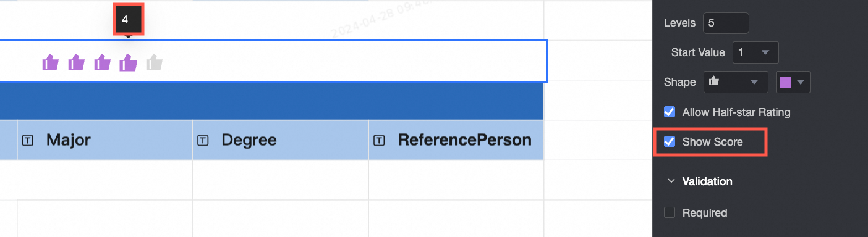Disable Allow Half-star Rating checkbox
Viewport: 868px width, 237px height.
[669, 112]
